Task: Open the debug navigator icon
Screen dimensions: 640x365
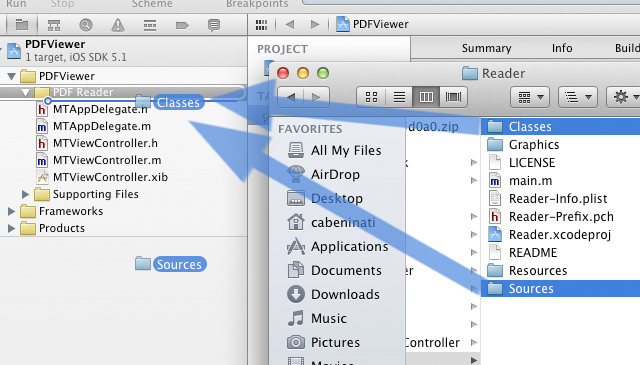Action: pos(150,25)
